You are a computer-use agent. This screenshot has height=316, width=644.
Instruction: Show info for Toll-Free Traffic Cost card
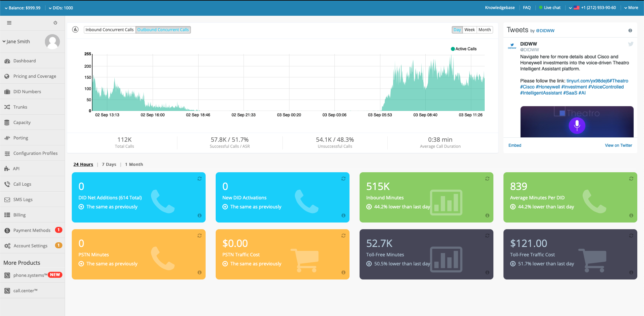[631, 272]
